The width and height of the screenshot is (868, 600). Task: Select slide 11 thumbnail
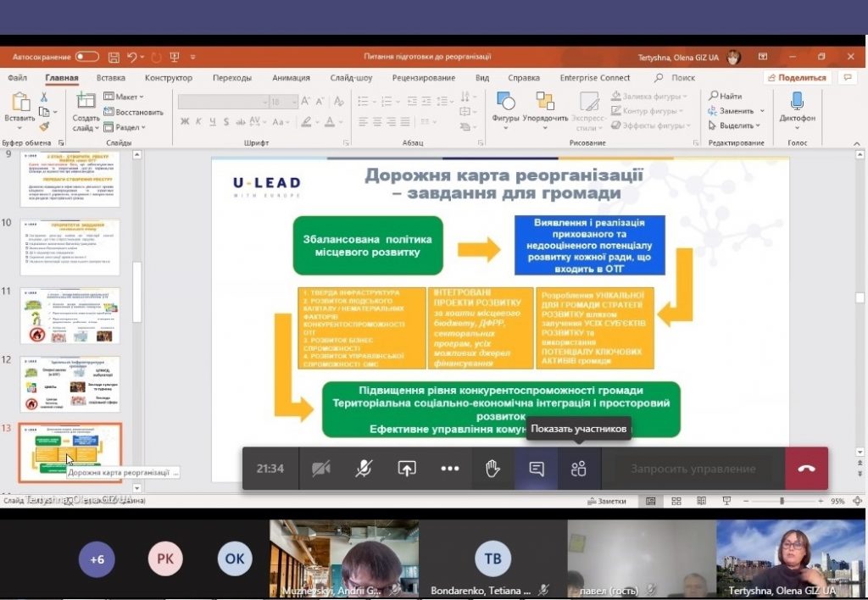click(x=70, y=315)
